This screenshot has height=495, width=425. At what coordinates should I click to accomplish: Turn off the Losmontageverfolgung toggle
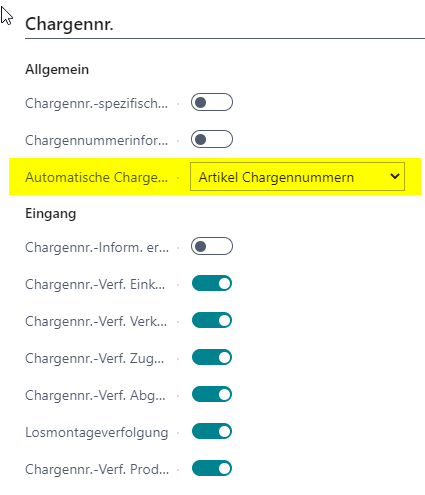point(212,432)
